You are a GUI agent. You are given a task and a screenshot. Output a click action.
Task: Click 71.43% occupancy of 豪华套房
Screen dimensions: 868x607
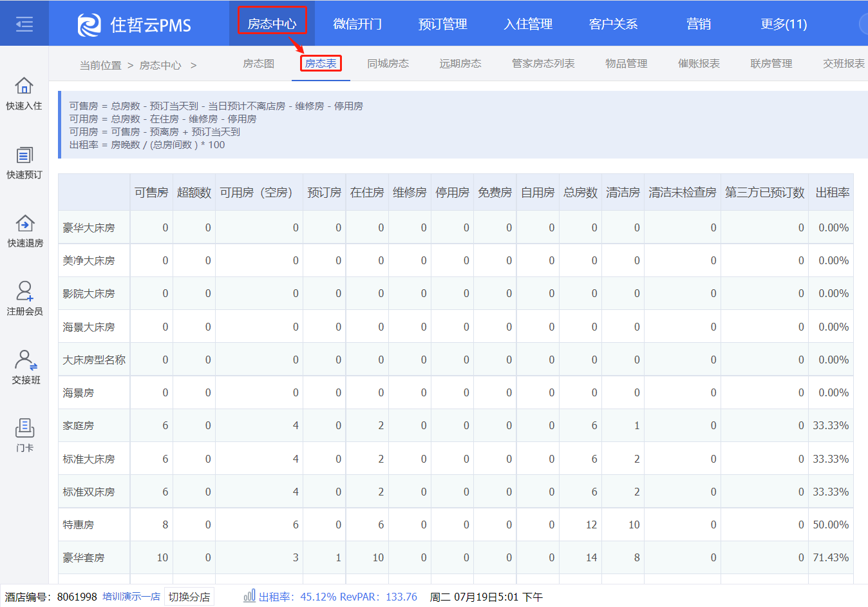[831, 557]
